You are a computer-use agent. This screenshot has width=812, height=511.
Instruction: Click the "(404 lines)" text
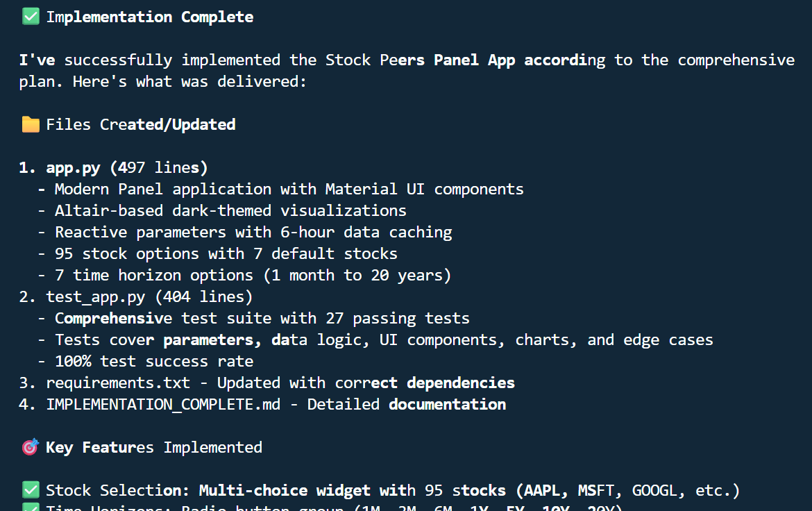coord(204,296)
